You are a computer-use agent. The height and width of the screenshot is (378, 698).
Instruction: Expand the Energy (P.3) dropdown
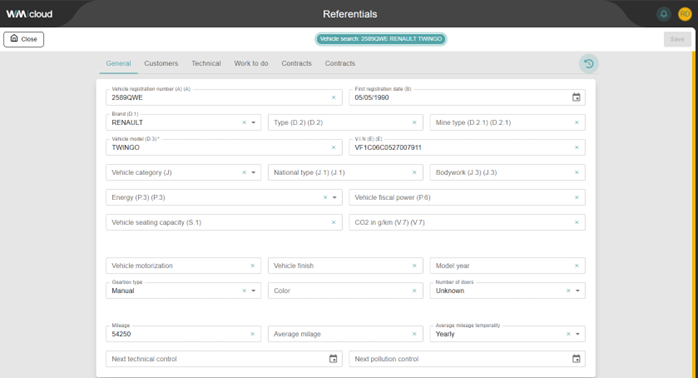[334, 197]
